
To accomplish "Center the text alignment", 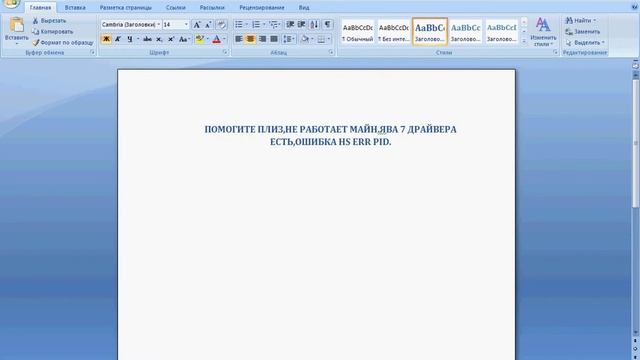I will 251,39.
